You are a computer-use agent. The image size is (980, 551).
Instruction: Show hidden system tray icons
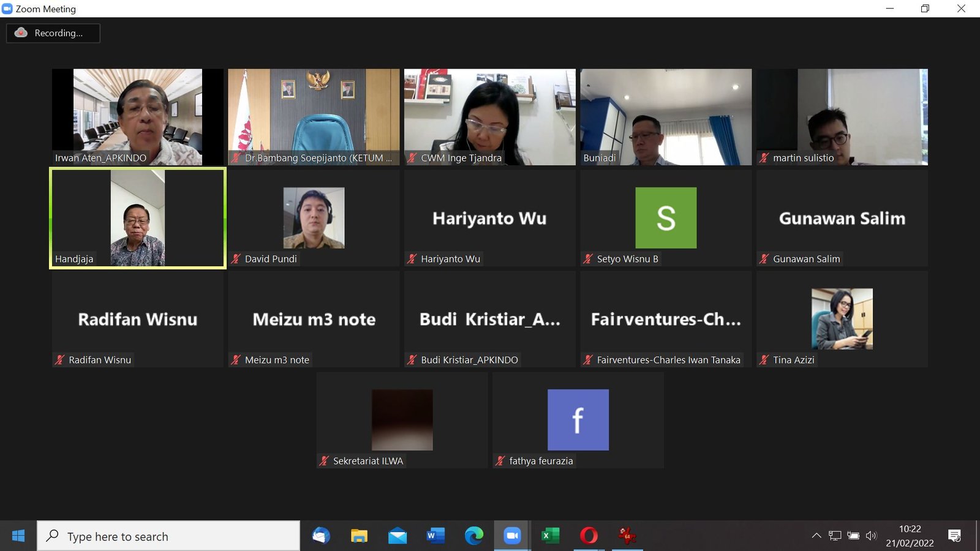point(816,536)
